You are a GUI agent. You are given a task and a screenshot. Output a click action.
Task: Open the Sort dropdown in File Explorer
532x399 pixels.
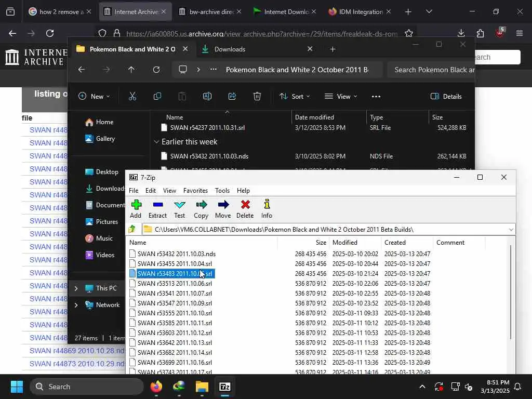point(295,96)
